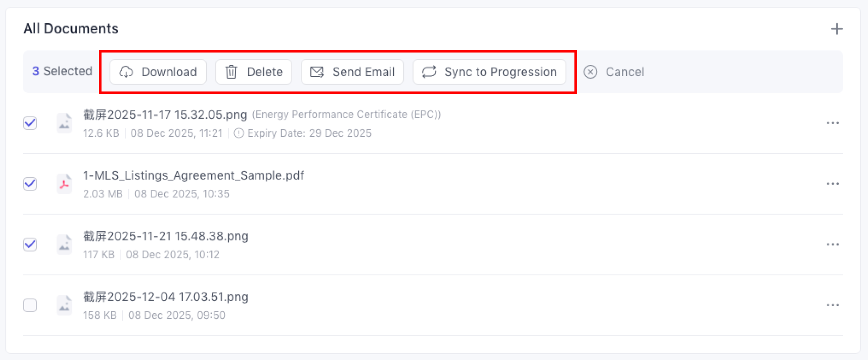Image resolution: width=868 pixels, height=360 pixels.
Task: Open more options for 截屏2025-12-04 17.03.51.png
Action: pyautogui.click(x=832, y=305)
